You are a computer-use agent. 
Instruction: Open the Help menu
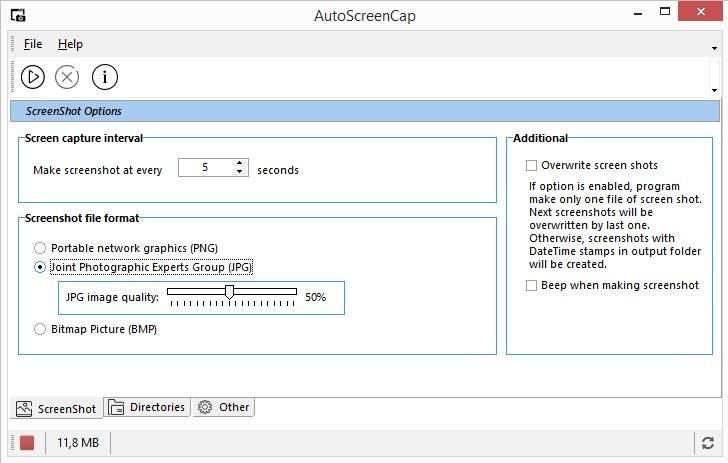(x=70, y=44)
